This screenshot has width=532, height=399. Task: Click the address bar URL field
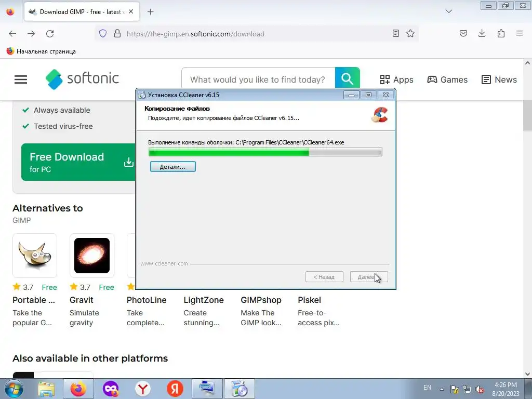257,34
